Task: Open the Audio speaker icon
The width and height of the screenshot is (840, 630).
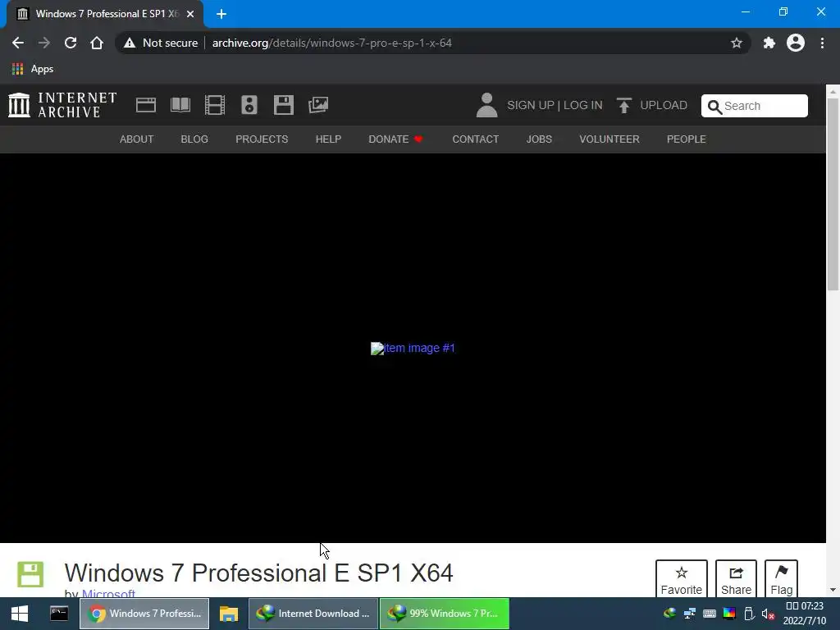Action: point(249,105)
